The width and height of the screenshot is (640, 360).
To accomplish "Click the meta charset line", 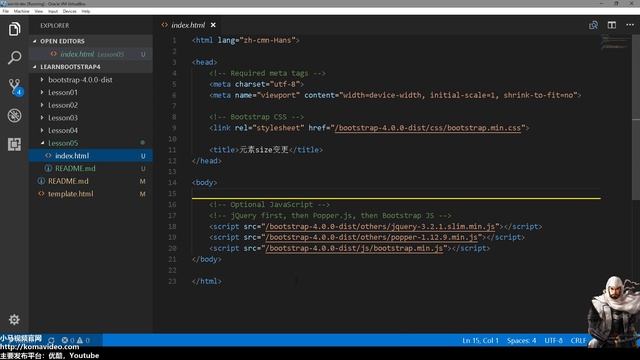I will coord(256,84).
